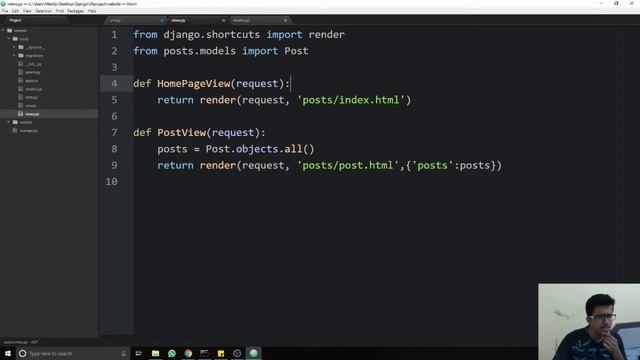Image resolution: width=640 pixels, height=360 pixels.
Task: Expand the __pycache__ folder chevron
Action: coord(14,47)
